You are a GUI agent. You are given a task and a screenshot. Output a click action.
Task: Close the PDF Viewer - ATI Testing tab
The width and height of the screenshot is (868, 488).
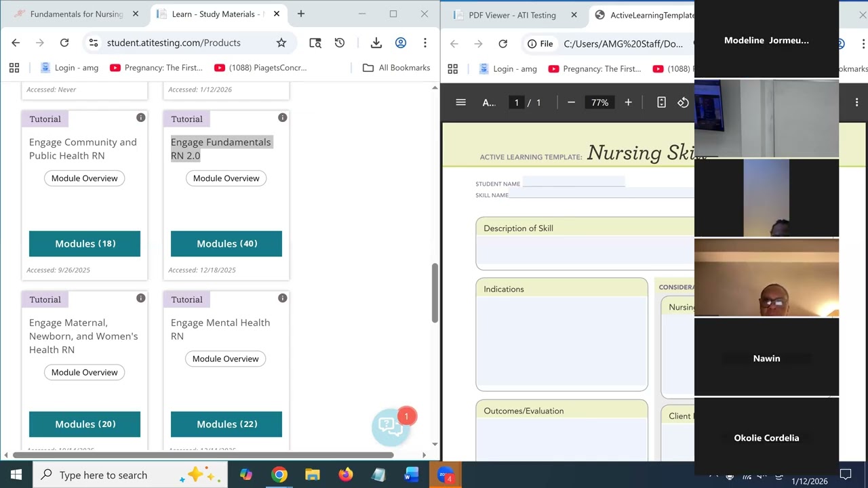[574, 15]
